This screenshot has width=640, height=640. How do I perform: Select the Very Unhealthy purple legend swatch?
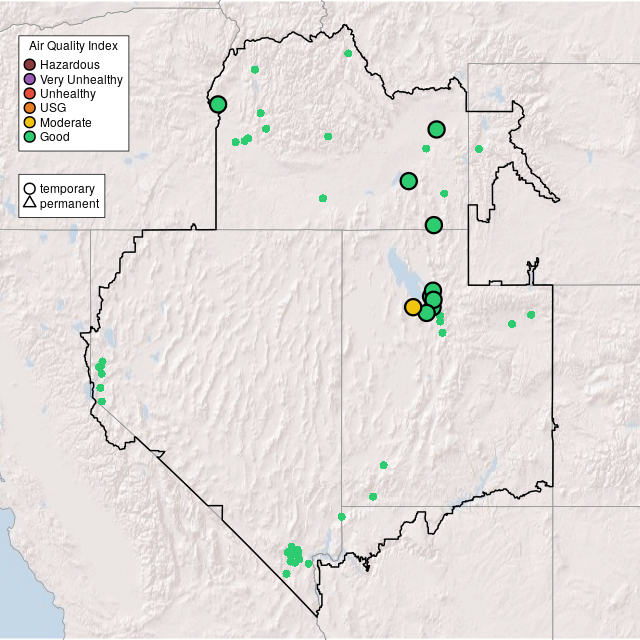(30, 79)
